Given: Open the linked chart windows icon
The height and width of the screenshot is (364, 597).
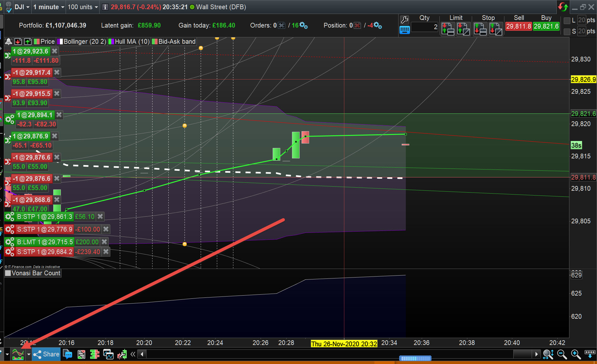Looking at the screenshot, I should pos(108,354).
